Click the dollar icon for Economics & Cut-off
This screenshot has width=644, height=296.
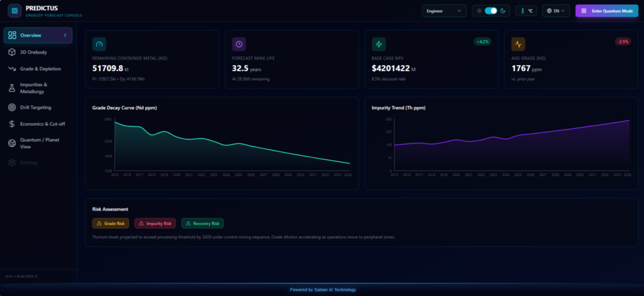pyautogui.click(x=12, y=124)
